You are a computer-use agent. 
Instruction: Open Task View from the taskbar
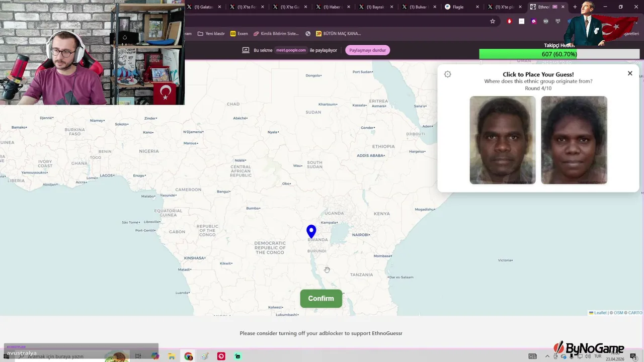pos(138,356)
